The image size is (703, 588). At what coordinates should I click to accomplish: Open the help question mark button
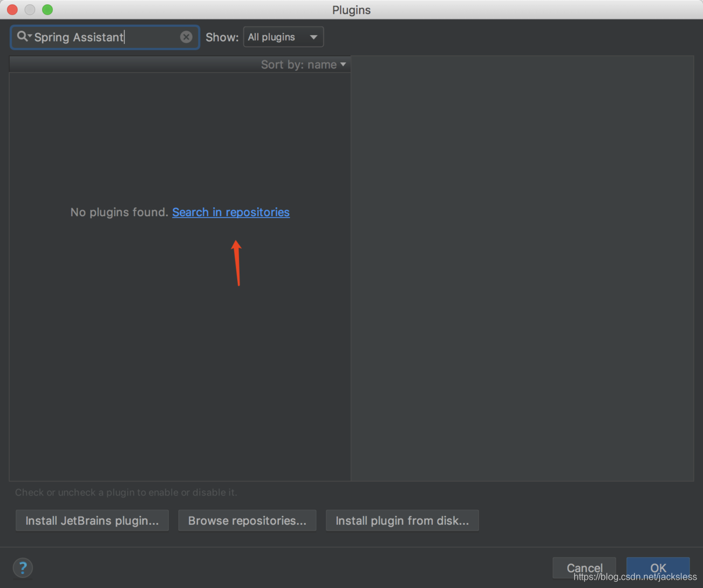(23, 568)
